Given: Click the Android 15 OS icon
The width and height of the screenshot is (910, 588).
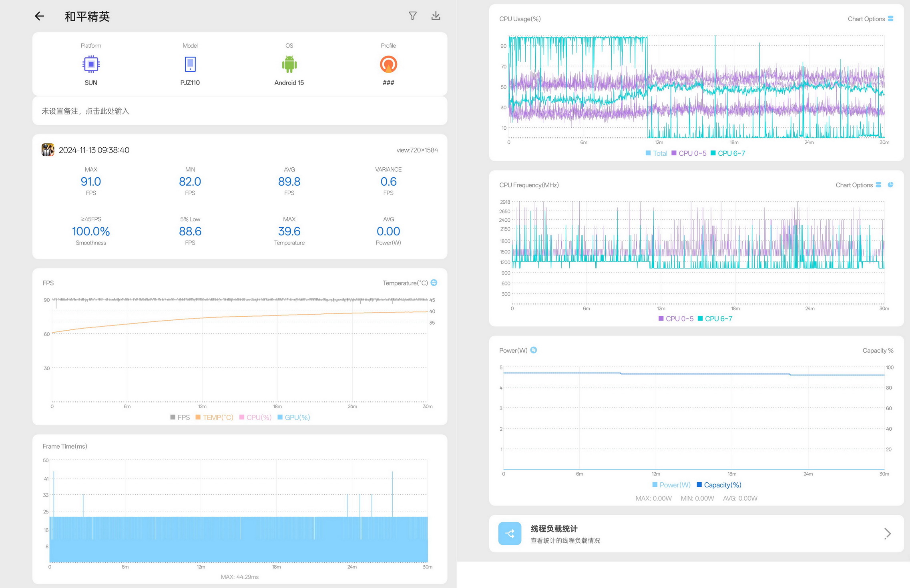Looking at the screenshot, I should click(289, 64).
